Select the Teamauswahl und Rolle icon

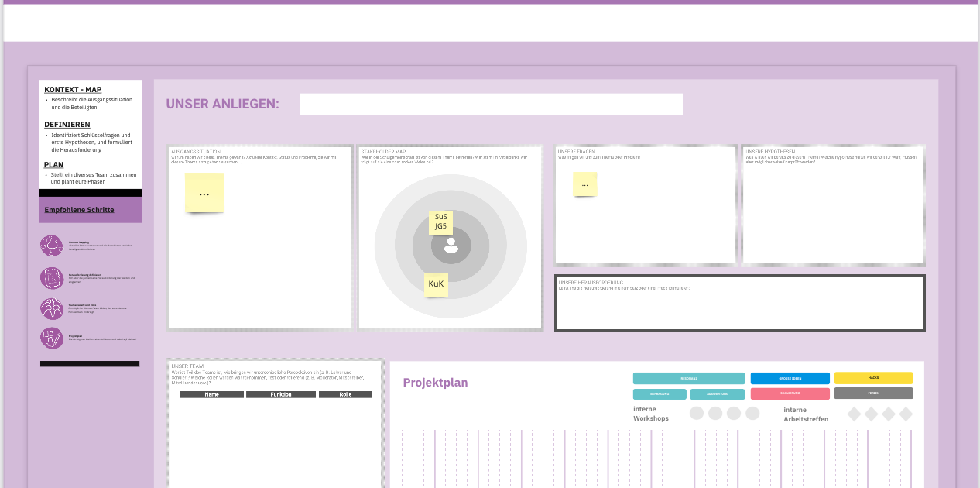(x=52, y=308)
